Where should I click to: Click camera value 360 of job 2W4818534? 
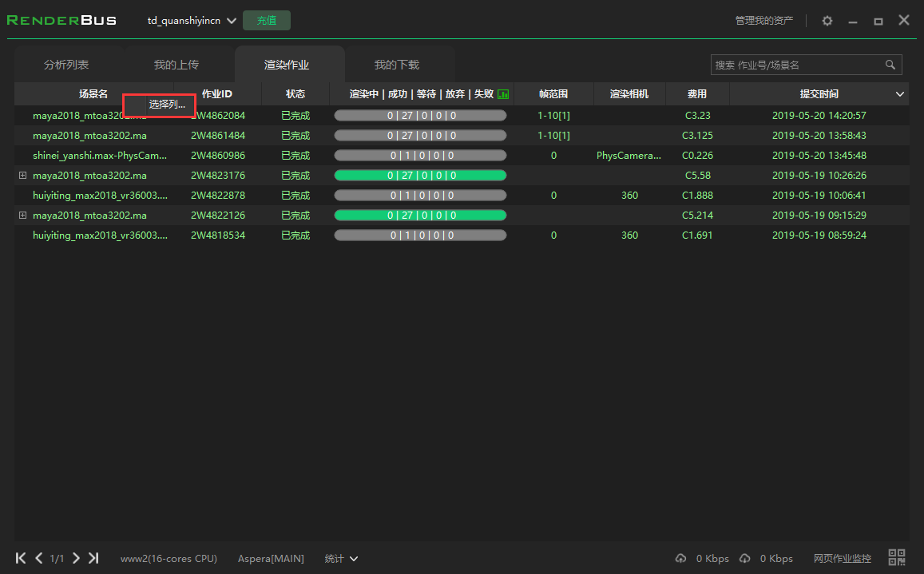629,236
